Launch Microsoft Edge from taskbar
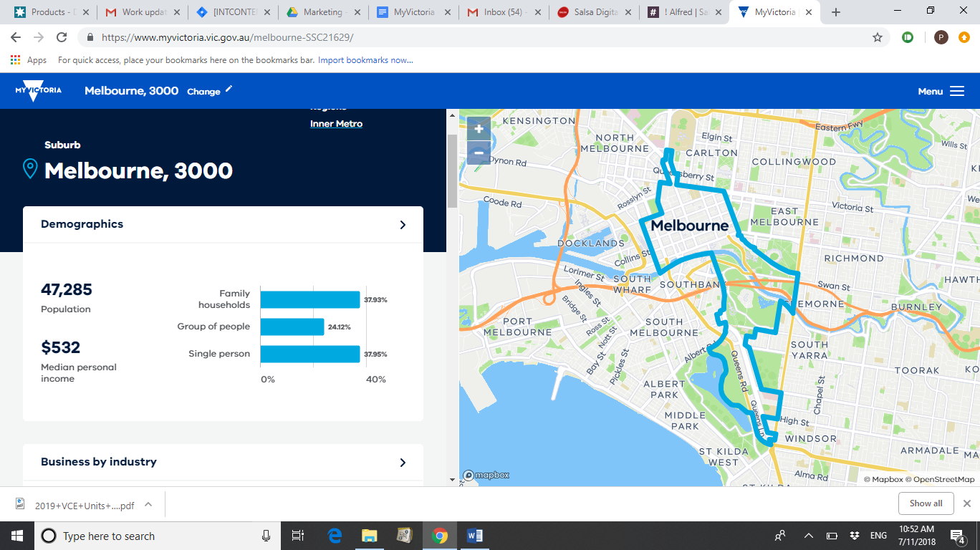980x550 pixels. coord(335,536)
